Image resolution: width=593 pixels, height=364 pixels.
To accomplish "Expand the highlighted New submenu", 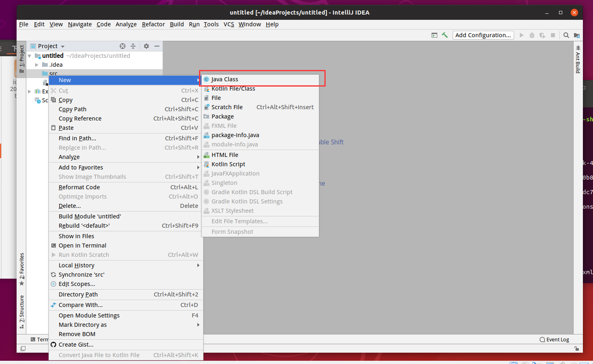I will tap(125, 80).
